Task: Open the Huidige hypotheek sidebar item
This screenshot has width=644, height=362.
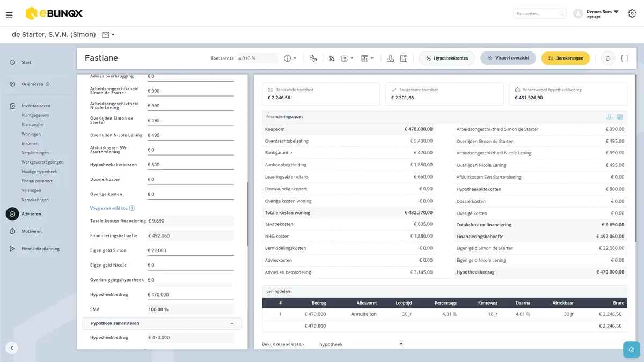Action: [x=39, y=172]
